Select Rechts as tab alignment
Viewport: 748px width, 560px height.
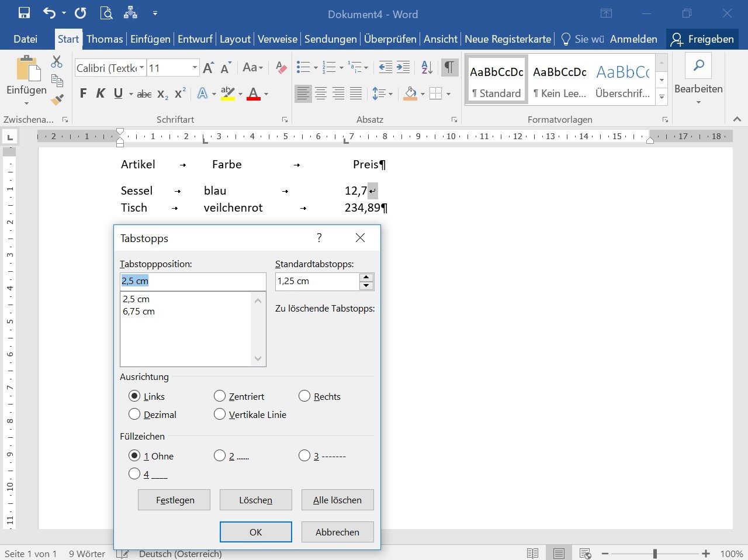pos(304,396)
